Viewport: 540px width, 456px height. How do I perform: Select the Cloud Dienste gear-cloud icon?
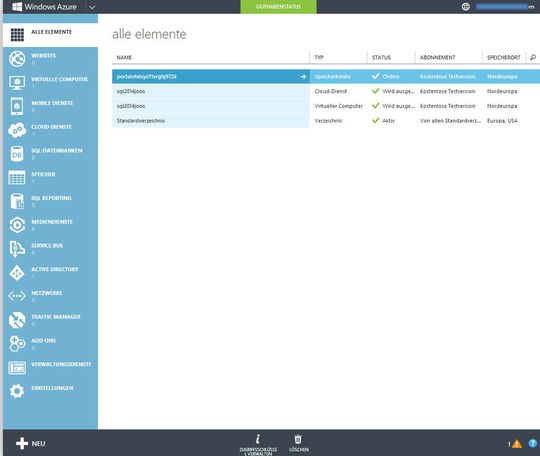coord(17,130)
